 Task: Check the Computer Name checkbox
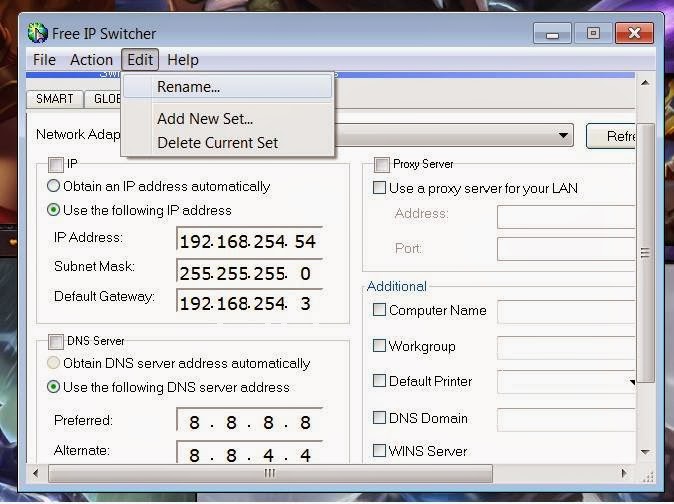pyautogui.click(x=379, y=310)
